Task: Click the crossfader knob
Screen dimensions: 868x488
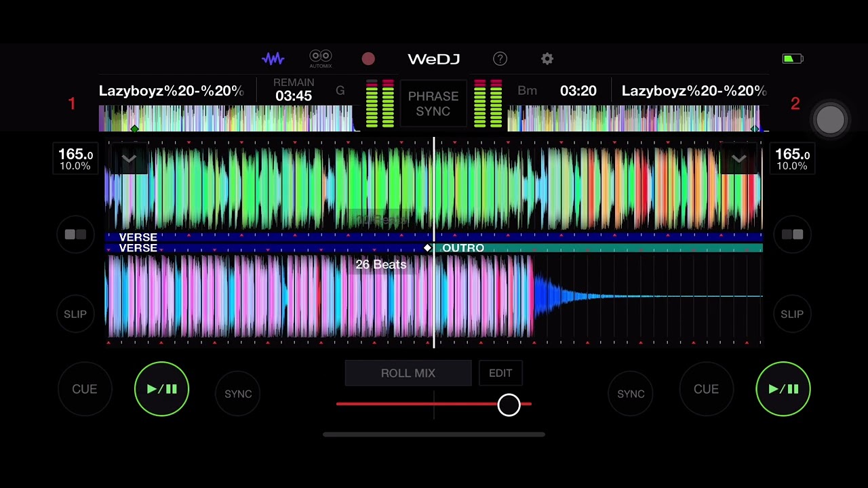Action: [x=509, y=405]
